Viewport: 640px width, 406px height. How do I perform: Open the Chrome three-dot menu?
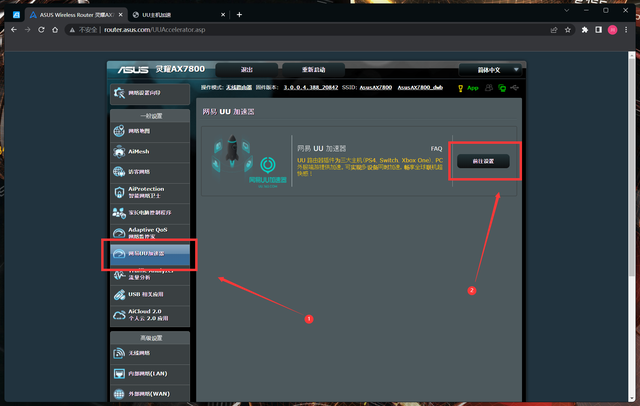coord(626,30)
